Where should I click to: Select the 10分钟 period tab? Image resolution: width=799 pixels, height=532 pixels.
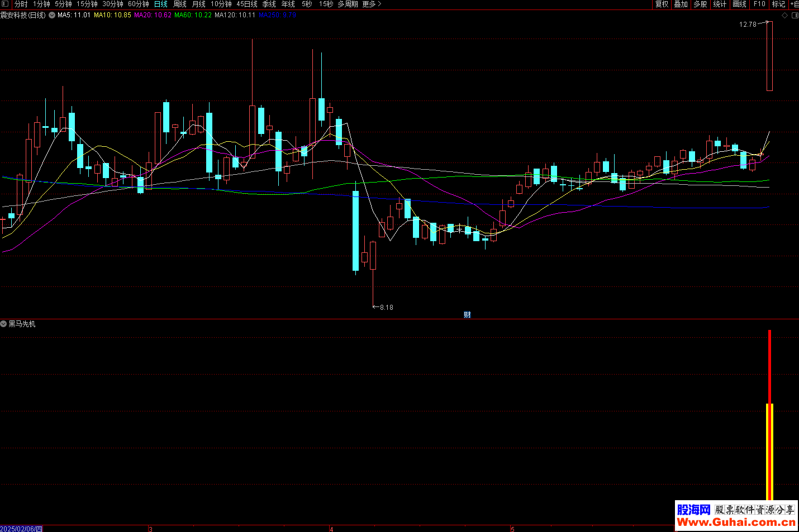221,4
